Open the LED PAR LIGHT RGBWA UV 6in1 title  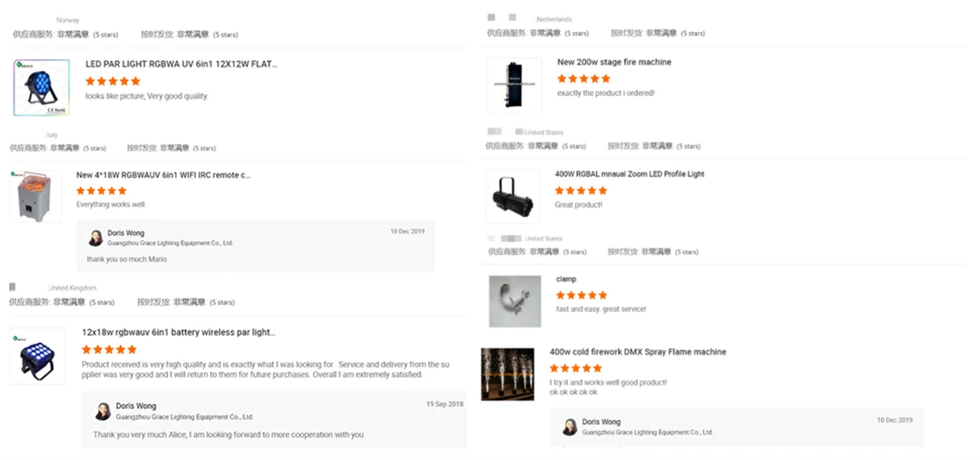[x=181, y=64]
